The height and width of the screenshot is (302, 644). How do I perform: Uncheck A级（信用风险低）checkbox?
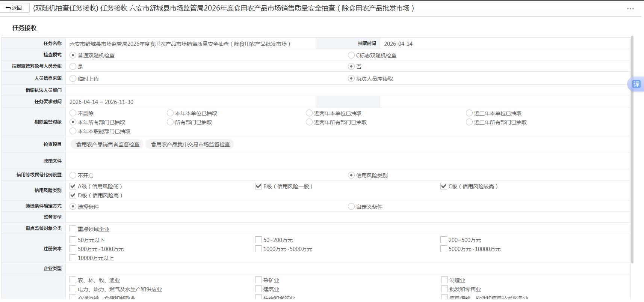pyautogui.click(x=73, y=186)
